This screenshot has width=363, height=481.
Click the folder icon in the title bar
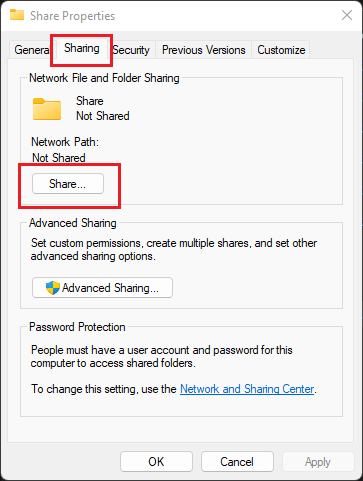[17, 15]
